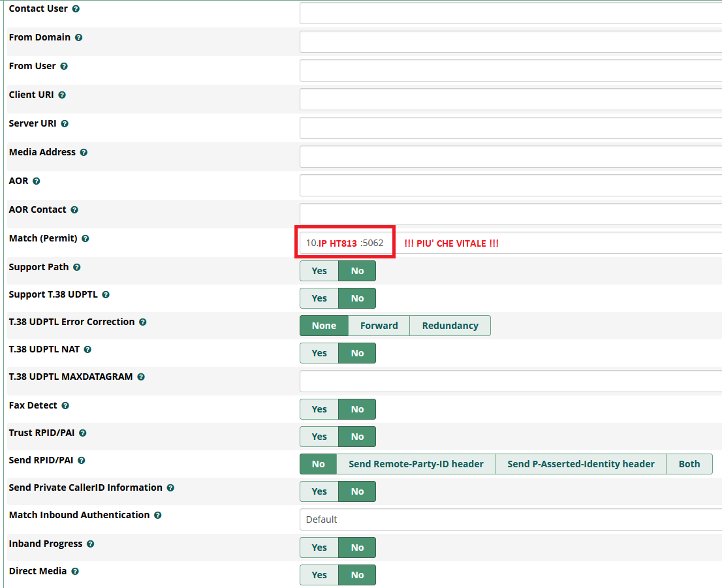Viewport: 722px width, 588px height.
Task: Select Send P-Asserted-Identity header option
Action: pos(580,464)
